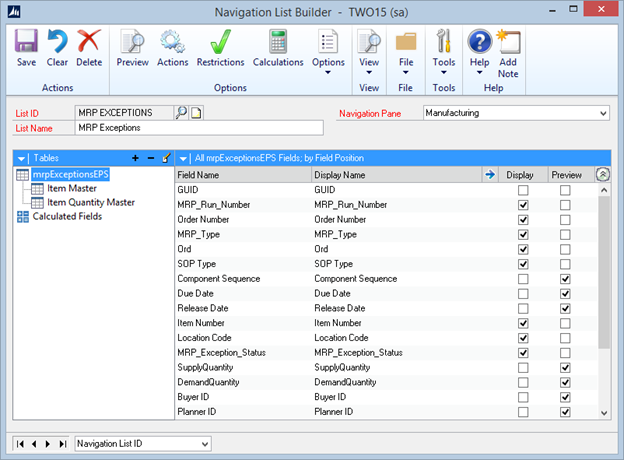Image resolution: width=624 pixels, height=460 pixels.
Task: Uncheck Preview for SupplyQuantity
Action: 565,368
